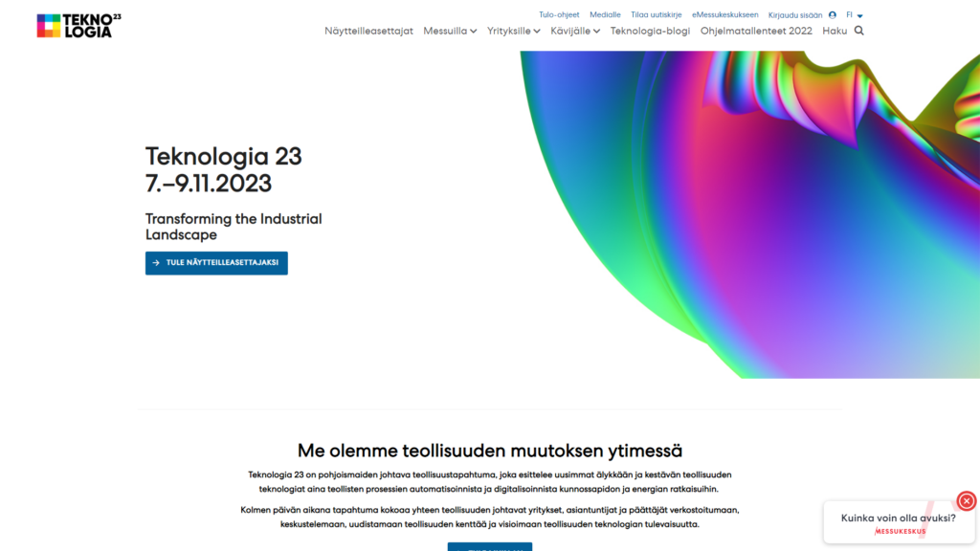
Task: Go to eMessukeskukseen link
Action: click(x=725, y=15)
